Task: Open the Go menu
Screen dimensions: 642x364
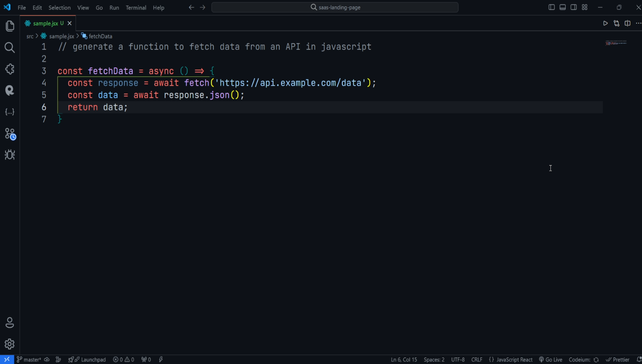Action: pos(99,8)
